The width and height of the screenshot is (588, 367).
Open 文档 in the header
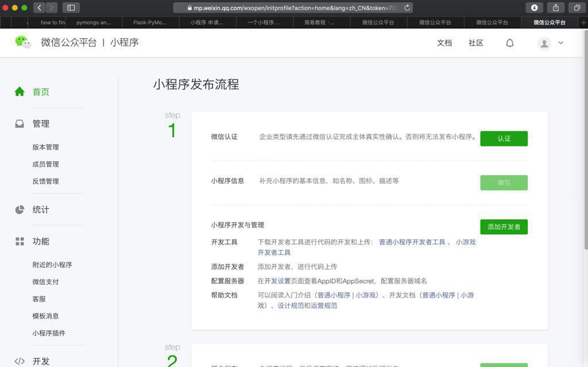(444, 43)
